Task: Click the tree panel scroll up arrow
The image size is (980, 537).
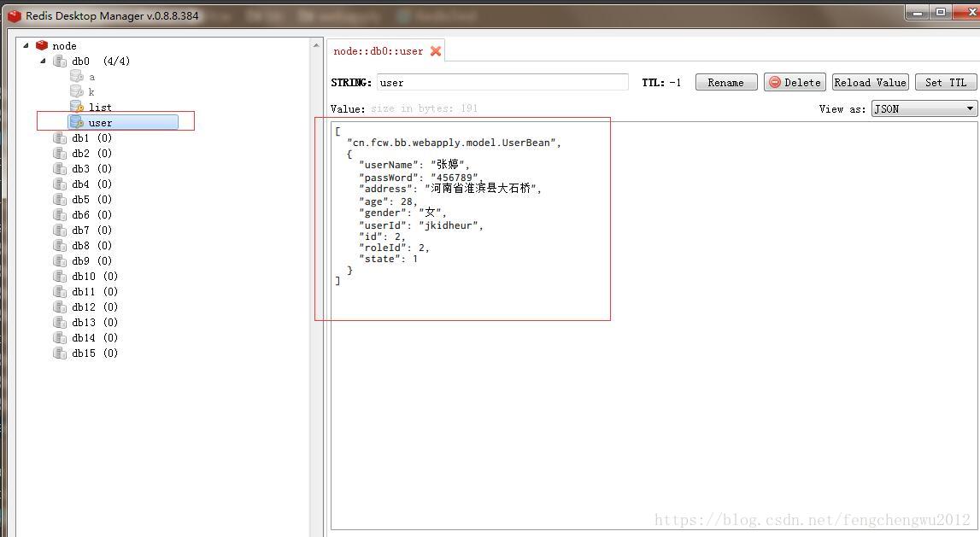Action: pyautogui.click(x=316, y=45)
